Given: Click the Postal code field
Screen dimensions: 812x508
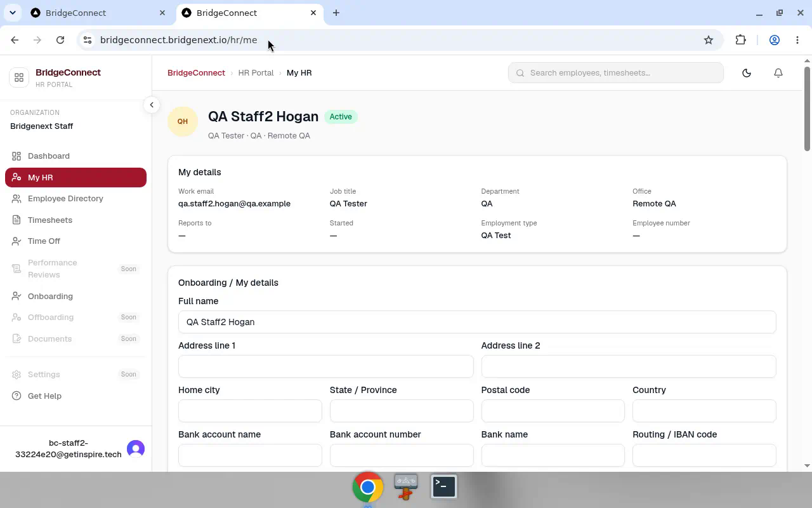Looking at the screenshot, I should click(x=553, y=411).
